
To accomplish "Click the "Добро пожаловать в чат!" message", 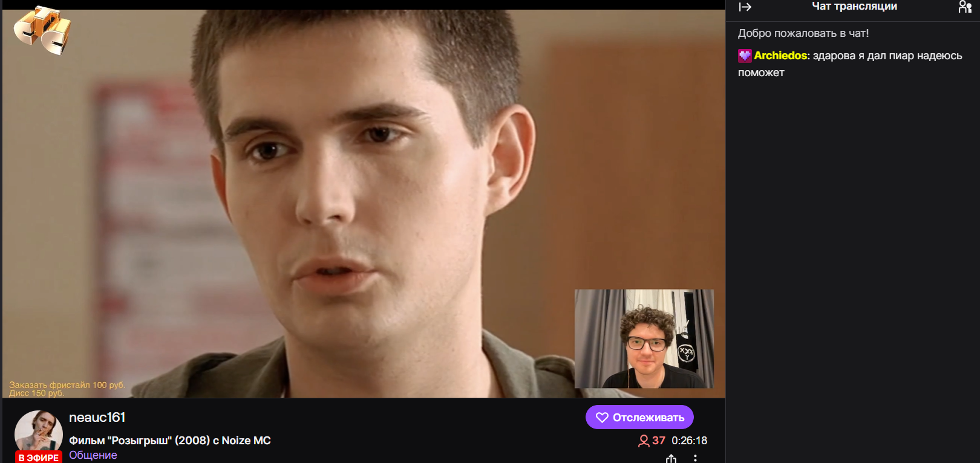I will tap(803, 33).
